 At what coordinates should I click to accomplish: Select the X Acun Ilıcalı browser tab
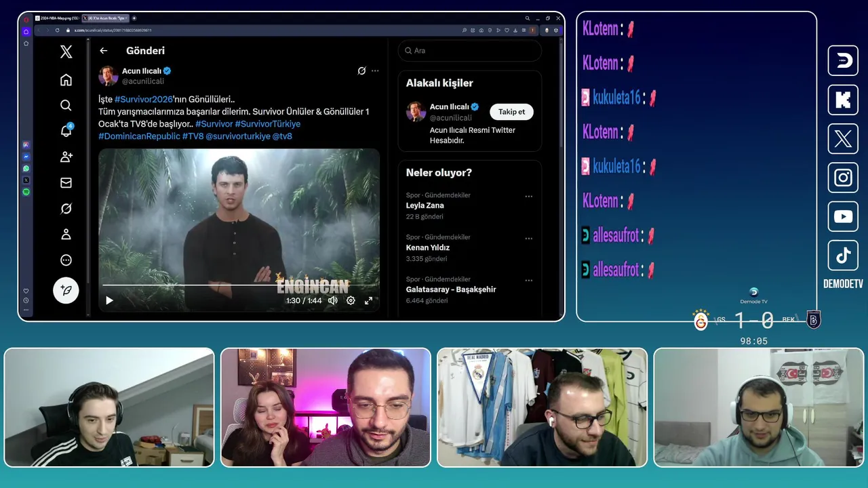tap(105, 18)
